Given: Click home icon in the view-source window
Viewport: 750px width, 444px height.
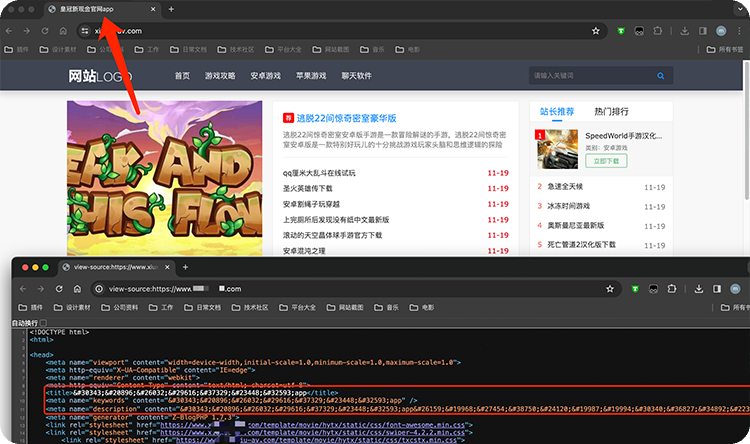Looking at the screenshot, I should (77, 289).
